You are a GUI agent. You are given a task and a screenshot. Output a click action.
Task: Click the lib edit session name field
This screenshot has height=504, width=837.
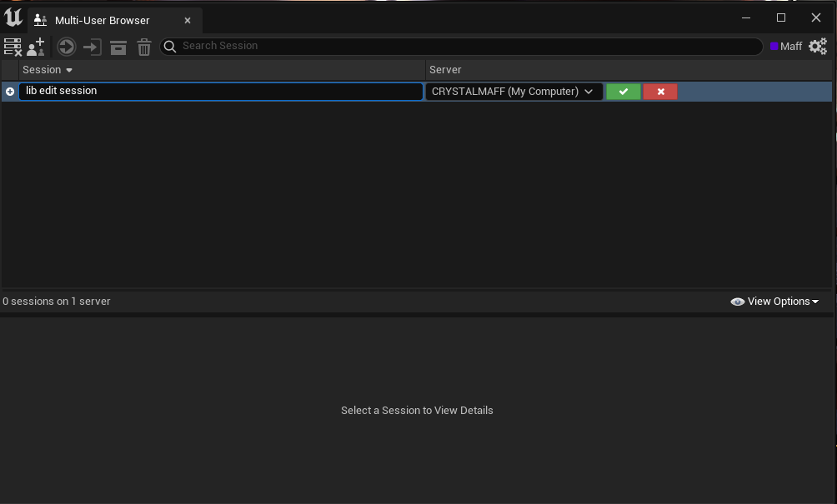click(219, 92)
